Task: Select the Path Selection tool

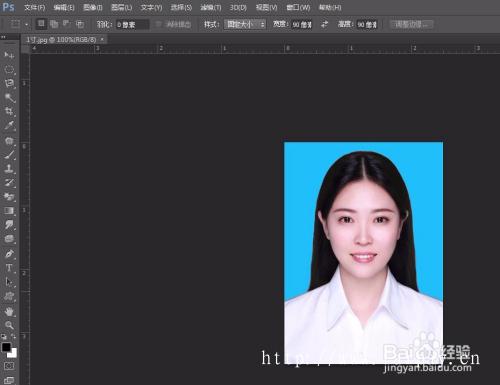Action: [x=9, y=282]
